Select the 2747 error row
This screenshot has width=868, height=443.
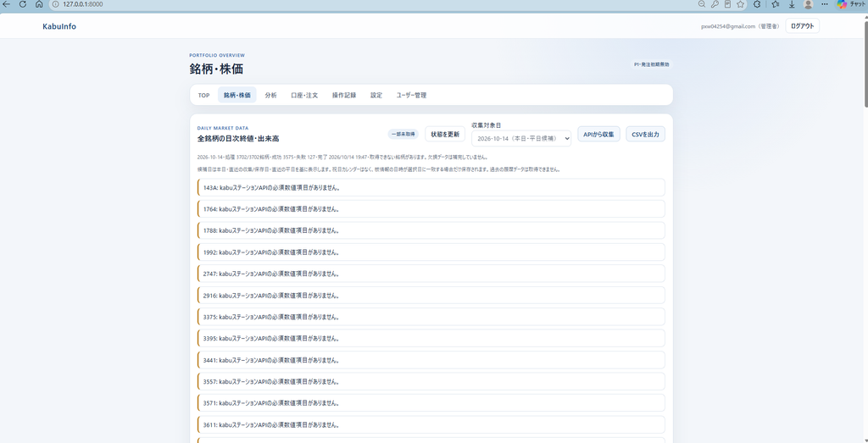click(431, 274)
